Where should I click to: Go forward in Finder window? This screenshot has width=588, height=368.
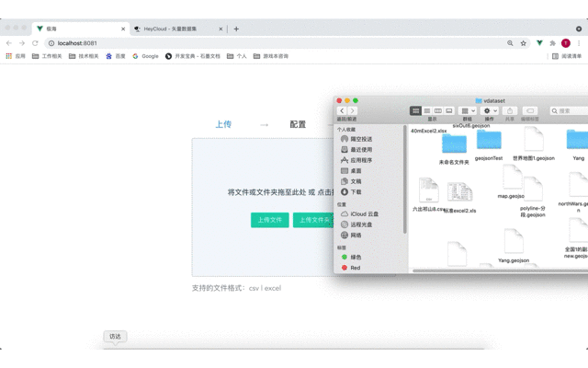(x=352, y=110)
